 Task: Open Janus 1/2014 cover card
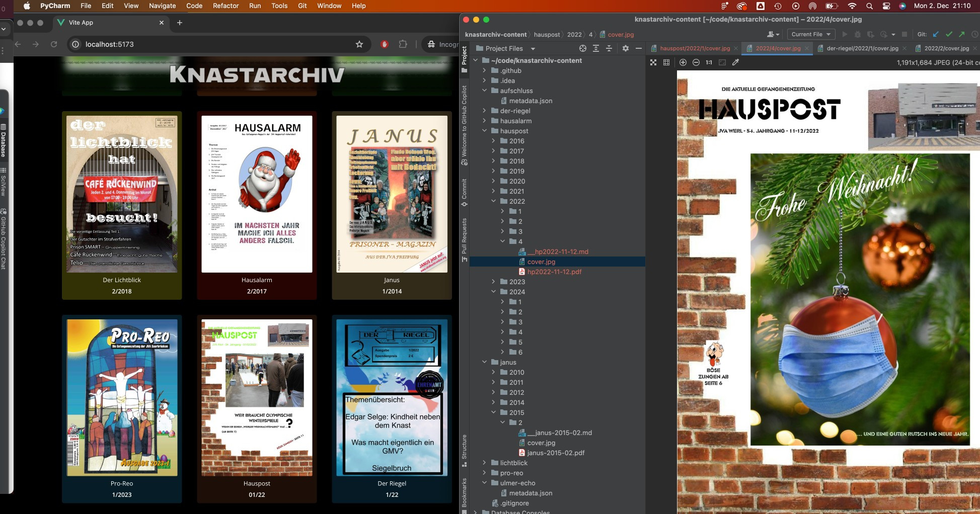pyautogui.click(x=392, y=205)
